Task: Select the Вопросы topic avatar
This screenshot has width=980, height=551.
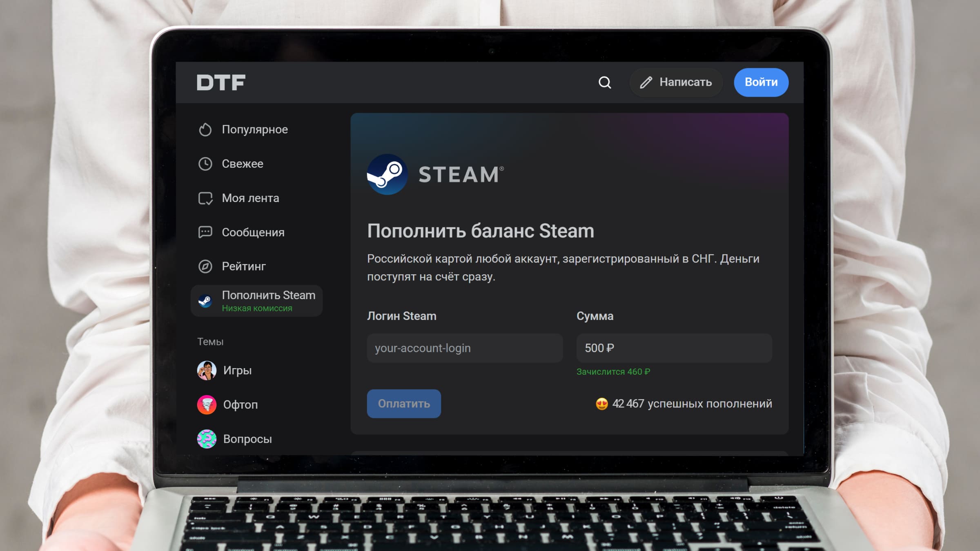Action: point(207,439)
